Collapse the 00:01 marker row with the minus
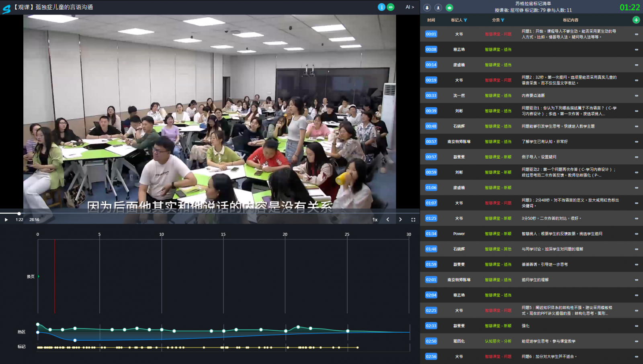This screenshot has width=643, height=364. (x=637, y=34)
